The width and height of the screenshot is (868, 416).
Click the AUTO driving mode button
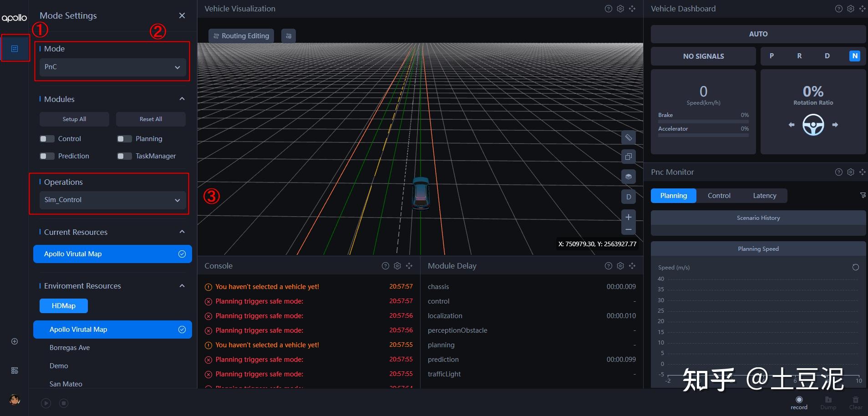tap(758, 34)
